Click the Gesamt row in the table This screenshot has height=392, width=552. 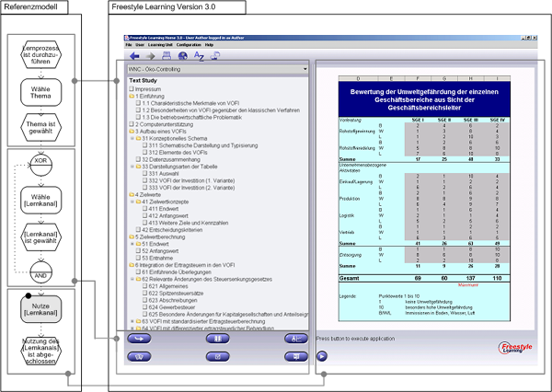tap(424, 278)
